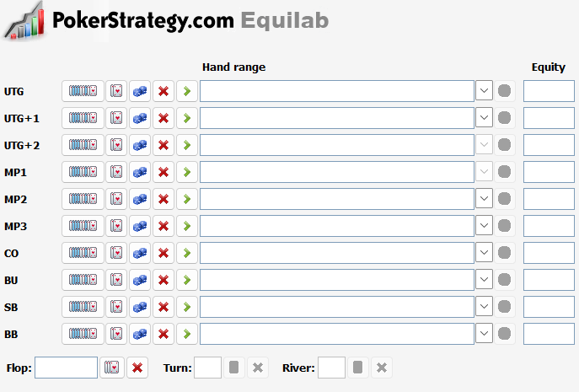The height and width of the screenshot is (392, 579).
Task: Toggle the gray circle for BB
Action: coord(505,334)
